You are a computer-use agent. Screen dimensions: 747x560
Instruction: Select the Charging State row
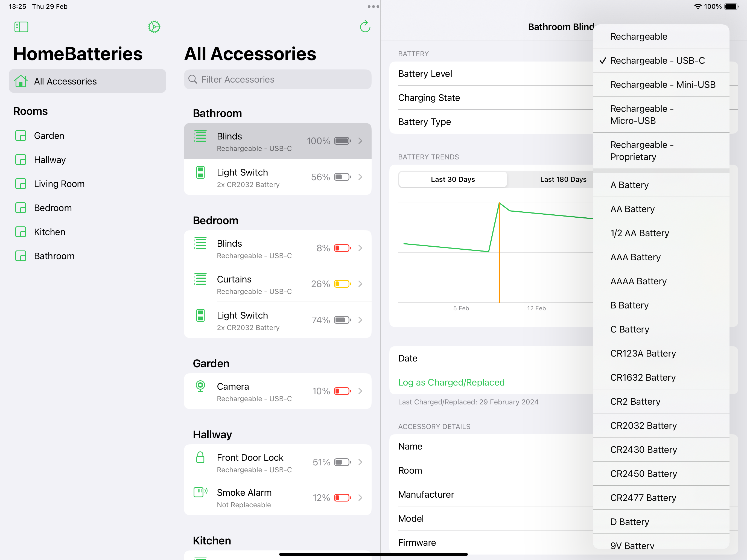(491, 98)
